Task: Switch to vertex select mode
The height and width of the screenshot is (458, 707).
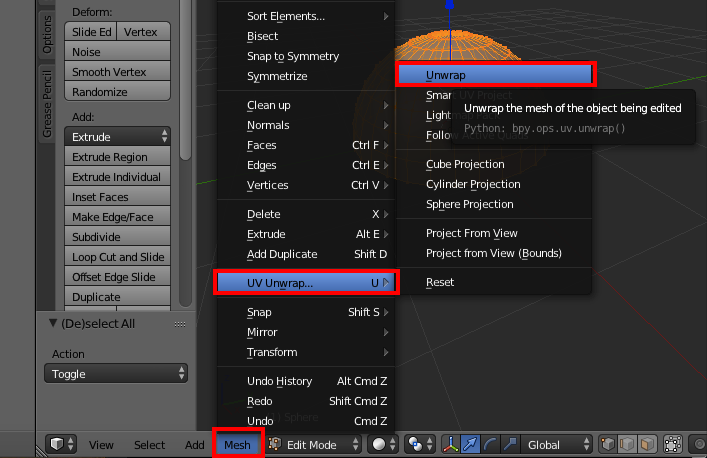Action: [607, 444]
